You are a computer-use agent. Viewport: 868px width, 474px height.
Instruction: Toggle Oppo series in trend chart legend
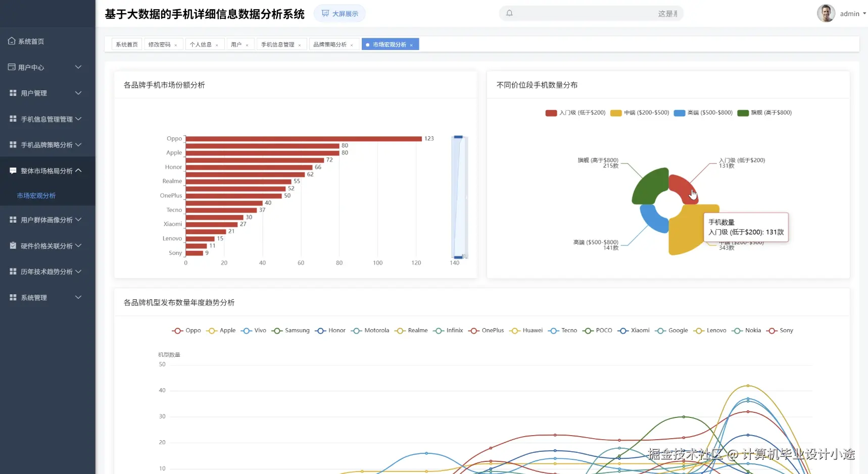click(186, 331)
